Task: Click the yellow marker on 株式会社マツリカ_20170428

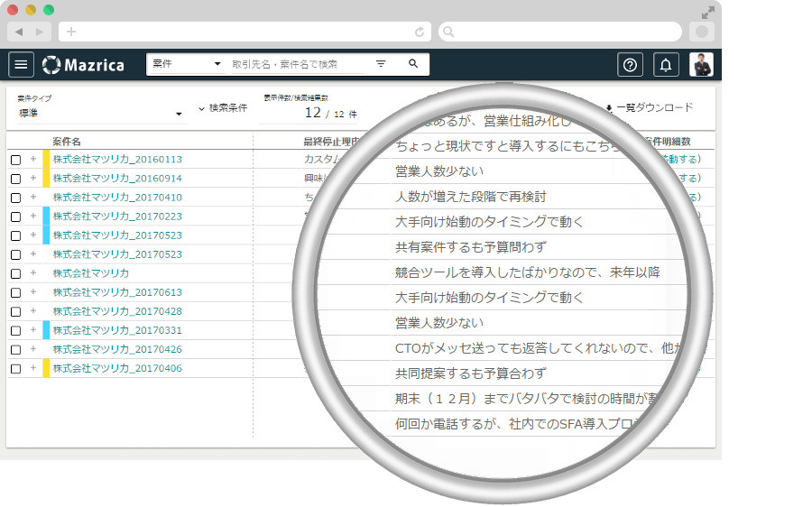Action: 46,311
